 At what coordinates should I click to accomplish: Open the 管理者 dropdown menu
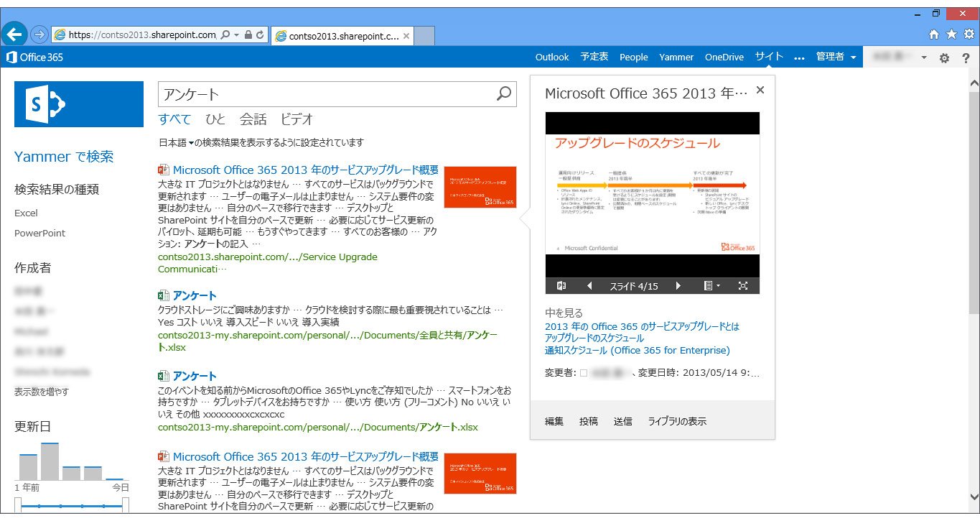tap(836, 57)
